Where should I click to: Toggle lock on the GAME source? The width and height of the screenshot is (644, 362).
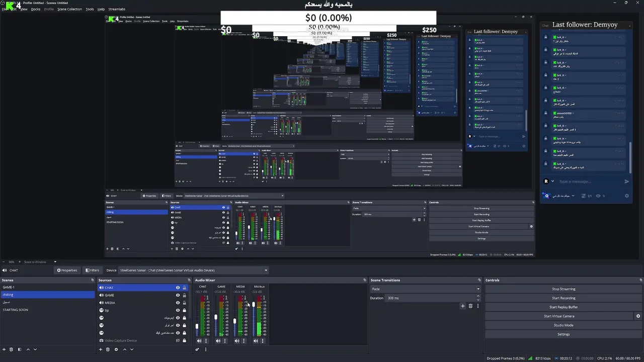click(184, 295)
